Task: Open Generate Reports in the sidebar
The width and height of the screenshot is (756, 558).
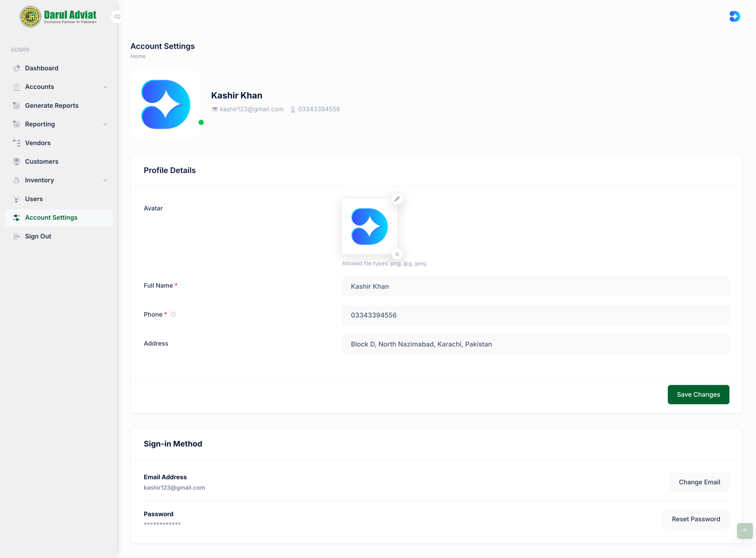Action: 59,106
